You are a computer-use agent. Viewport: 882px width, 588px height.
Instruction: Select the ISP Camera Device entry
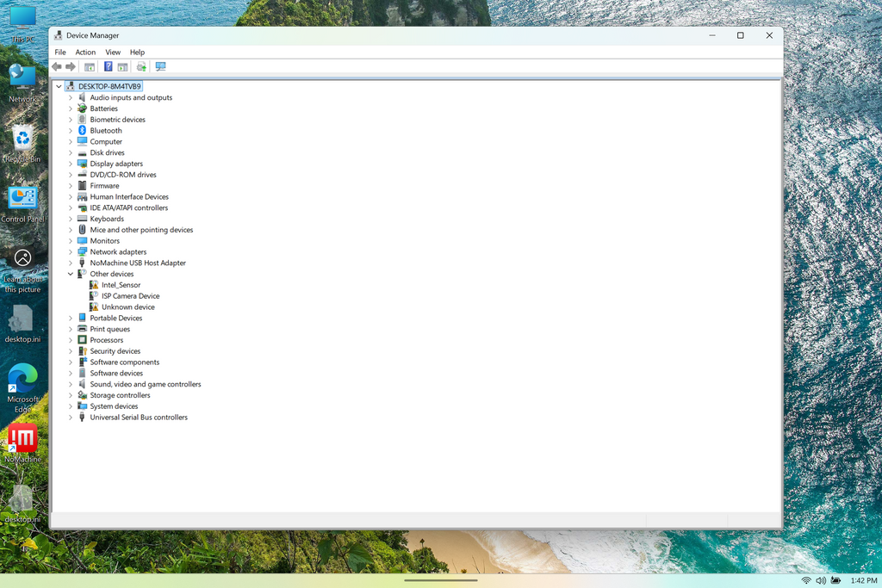click(130, 296)
